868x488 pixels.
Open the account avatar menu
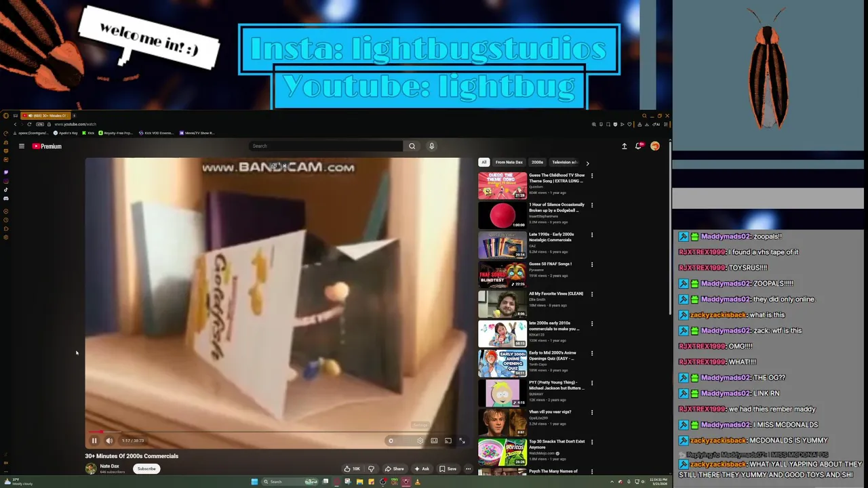coord(655,146)
